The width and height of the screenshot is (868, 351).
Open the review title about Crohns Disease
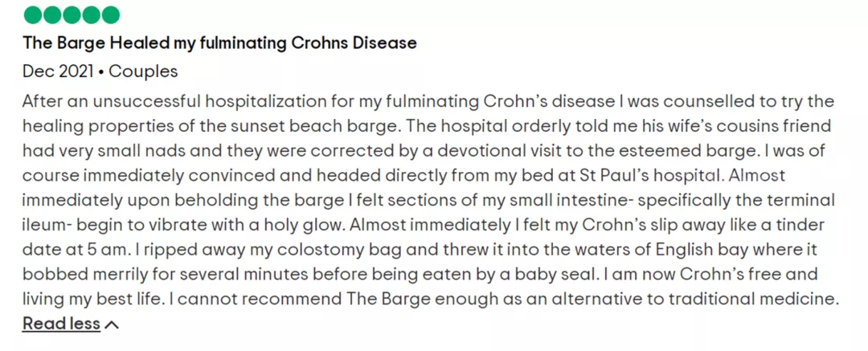219,43
